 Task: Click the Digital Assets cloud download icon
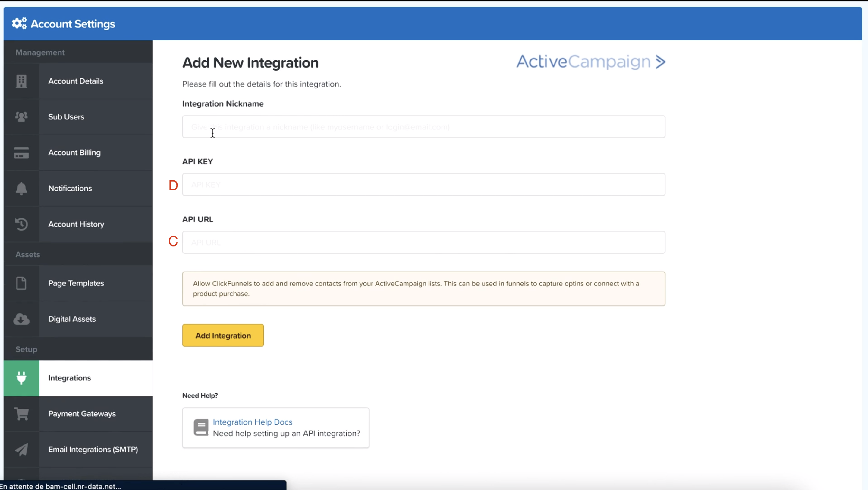(21, 319)
